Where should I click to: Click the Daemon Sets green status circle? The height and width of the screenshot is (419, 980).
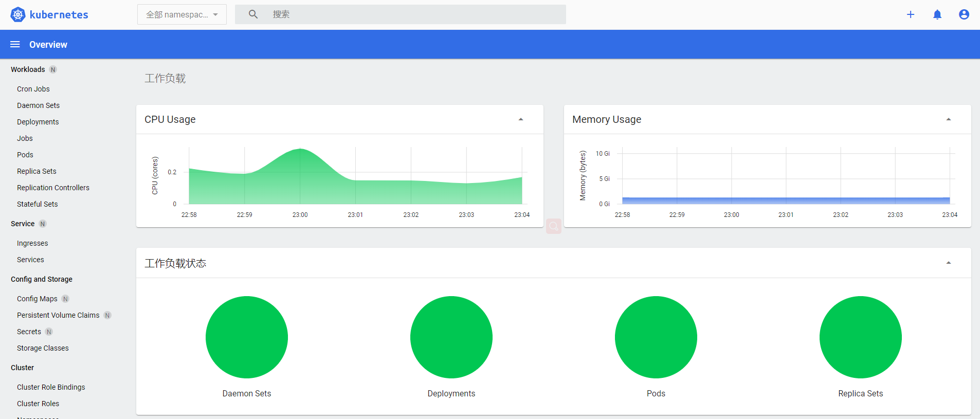(247, 337)
